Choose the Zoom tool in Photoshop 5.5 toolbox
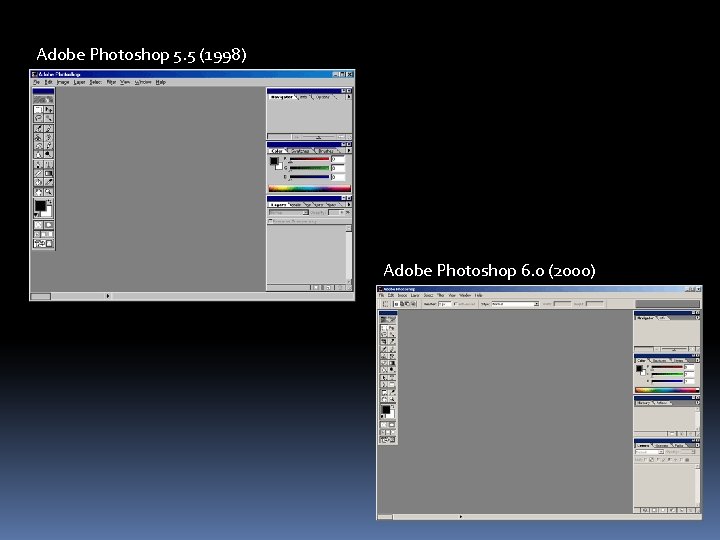Image resolution: width=720 pixels, height=540 pixels. pos(49,192)
